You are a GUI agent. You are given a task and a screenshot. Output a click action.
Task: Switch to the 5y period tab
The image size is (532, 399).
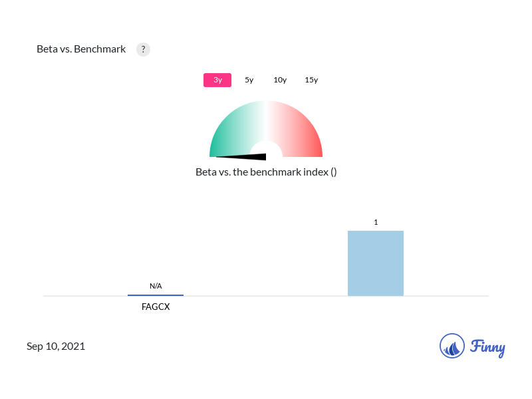coord(249,80)
